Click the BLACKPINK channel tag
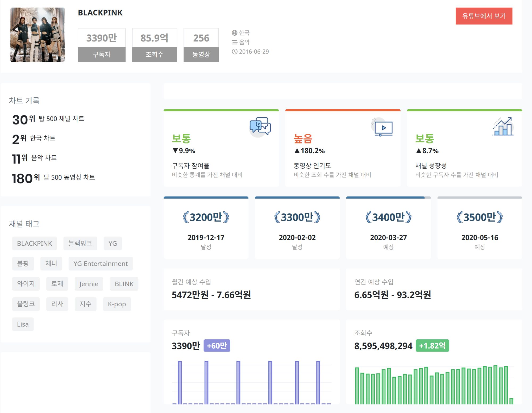This screenshot has height=413, width=532. tap(35, 243)
